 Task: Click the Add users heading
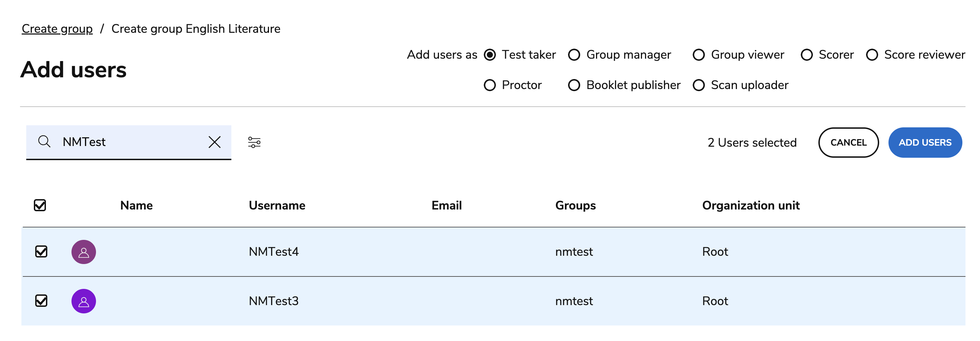pyautogui.click(x=74, y=70)
